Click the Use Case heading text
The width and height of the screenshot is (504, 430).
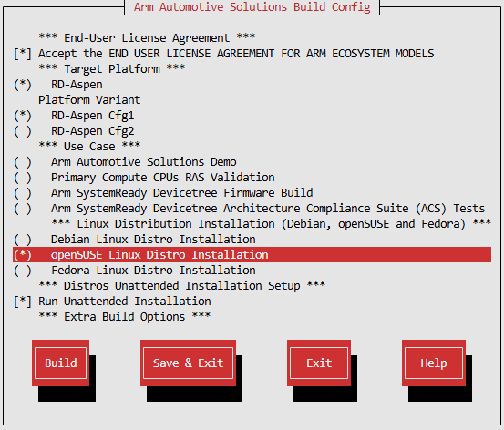[x=89, y=147]
